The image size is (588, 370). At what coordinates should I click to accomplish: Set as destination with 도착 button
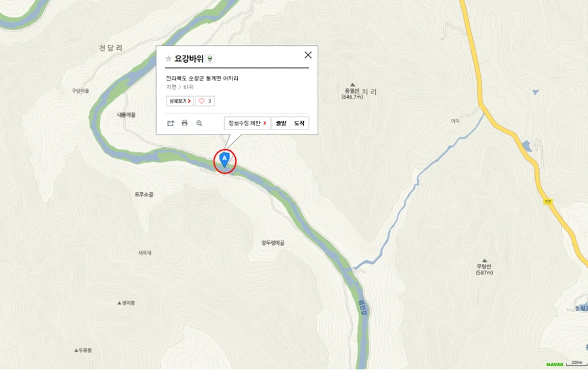pos(299,123)
